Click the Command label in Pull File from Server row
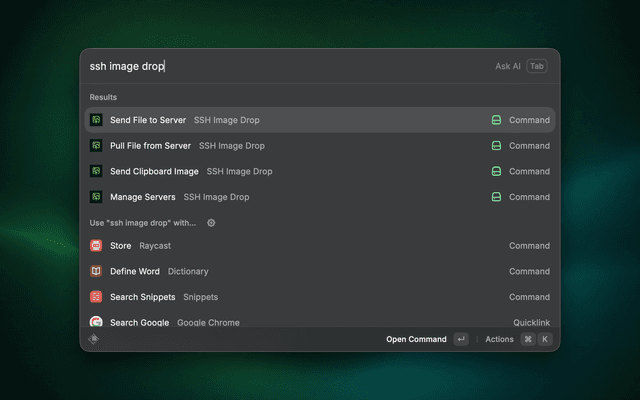This screenshot has height=400, width=640. click(529, 146)
